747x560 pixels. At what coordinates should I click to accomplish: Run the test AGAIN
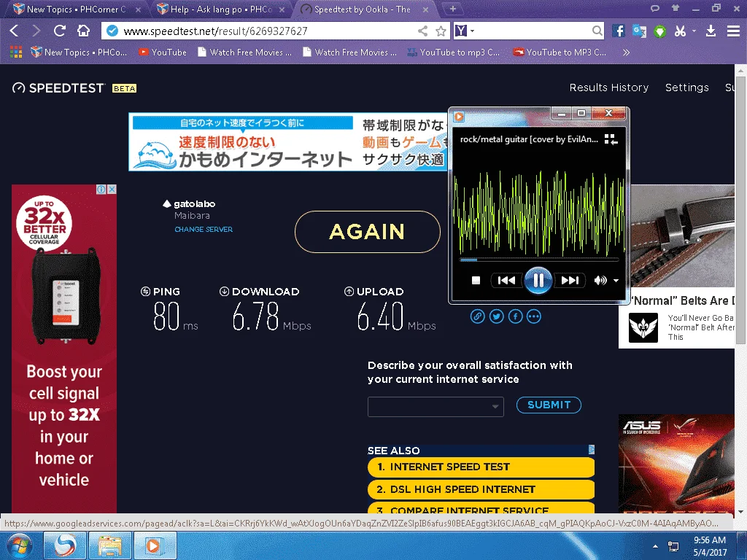(x=368, y=232)
